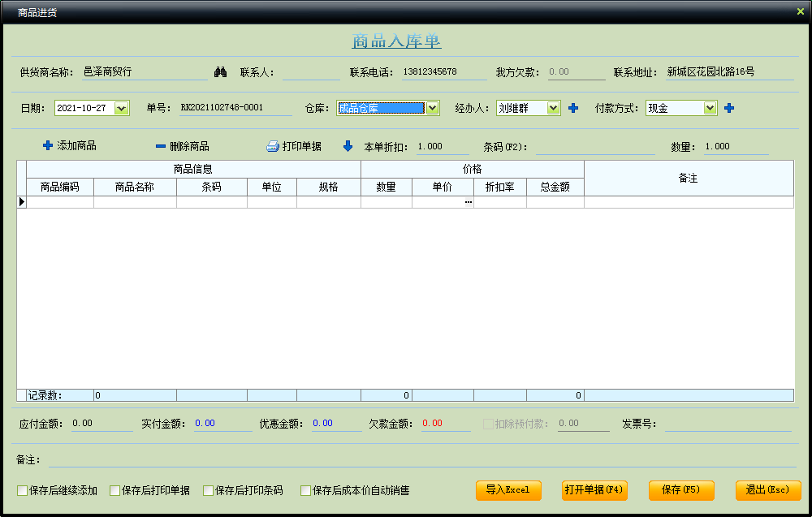Click the 价格 group header
Image resolution: width=812 pixels, height=517 pixels.
coord(473,170)
